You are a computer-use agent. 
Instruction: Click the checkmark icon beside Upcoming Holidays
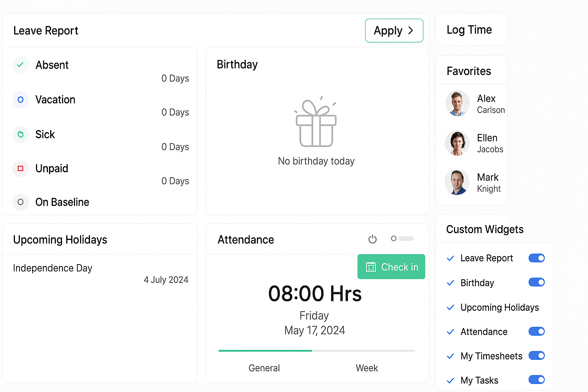pos(451,307)
